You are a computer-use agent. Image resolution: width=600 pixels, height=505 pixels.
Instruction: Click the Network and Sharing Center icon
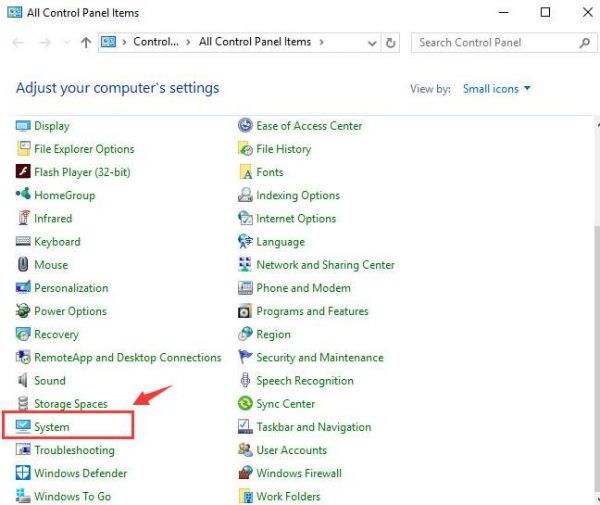pos(246,265)
